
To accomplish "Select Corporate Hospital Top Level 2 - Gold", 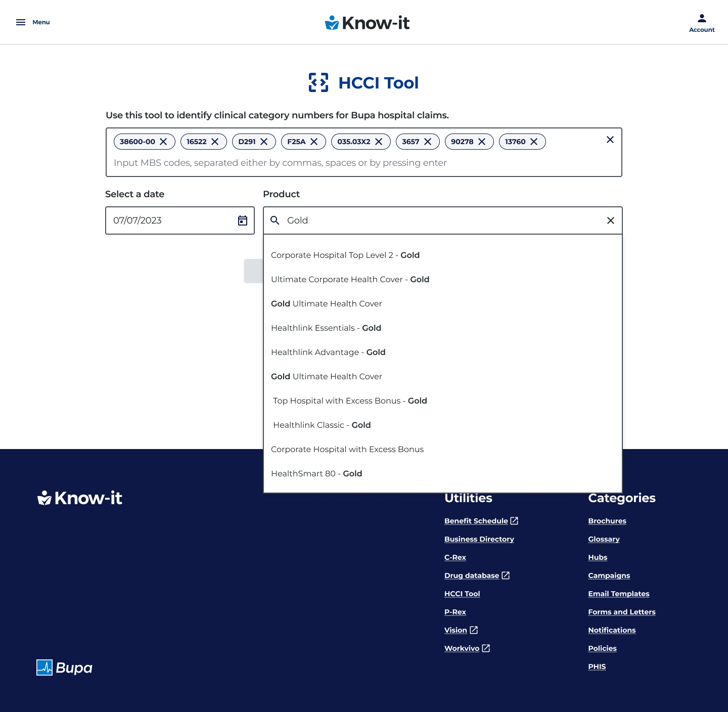I will pos(345,255).
